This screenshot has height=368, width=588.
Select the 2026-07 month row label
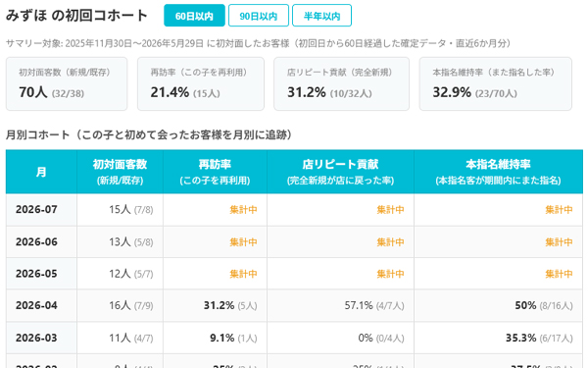pyautogui.click(x=37, y=210)
